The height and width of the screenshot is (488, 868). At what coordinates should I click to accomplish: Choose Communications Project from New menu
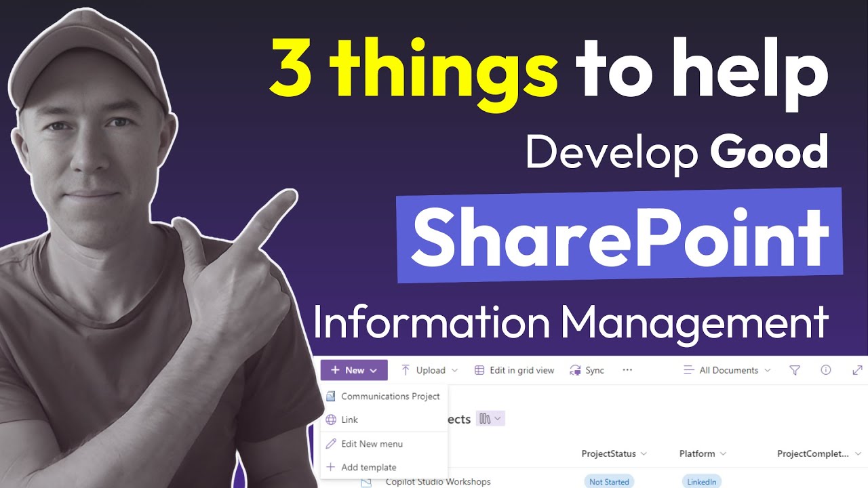(x=384, y=396)
